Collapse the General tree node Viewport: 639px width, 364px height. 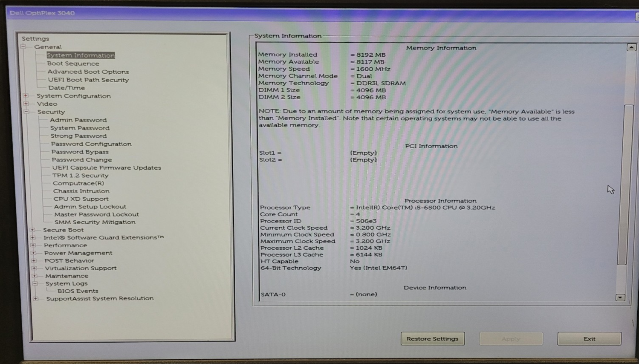pyautogui.click(x=23, y=47)
